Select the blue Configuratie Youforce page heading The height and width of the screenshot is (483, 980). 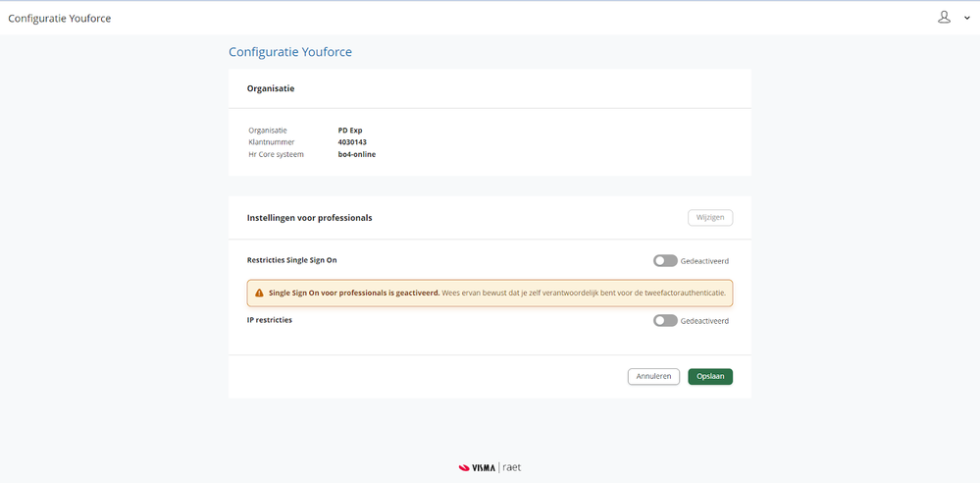pos(290,52)
